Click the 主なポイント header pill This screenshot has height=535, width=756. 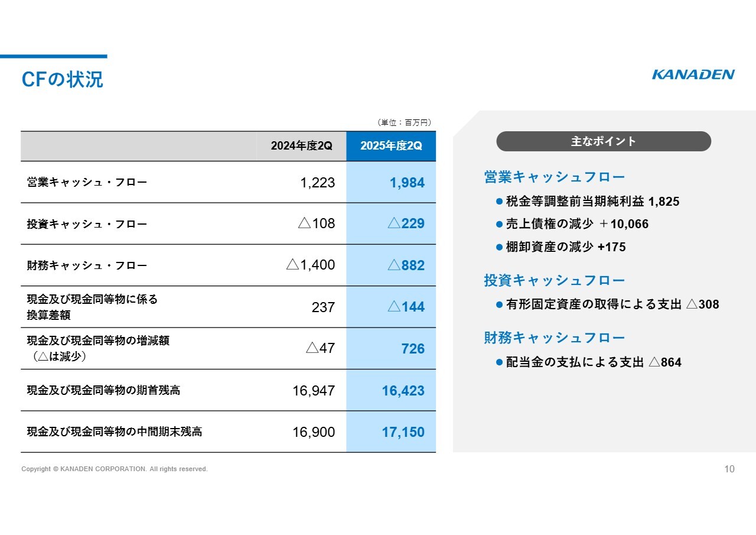603,141
